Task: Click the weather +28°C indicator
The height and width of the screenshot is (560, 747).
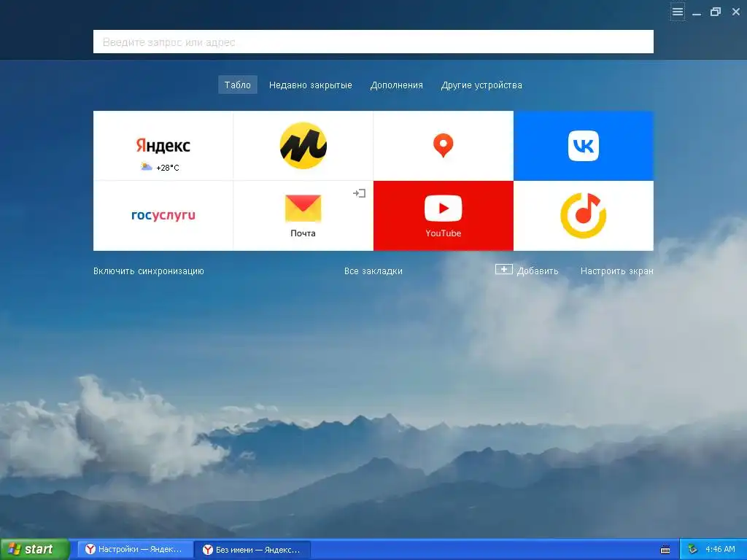Action: pyautogui.click(x=160, y=167)
